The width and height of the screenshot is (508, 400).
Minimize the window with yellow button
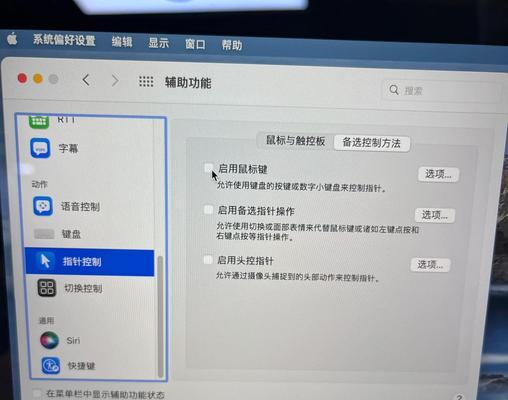click(38, 79)
